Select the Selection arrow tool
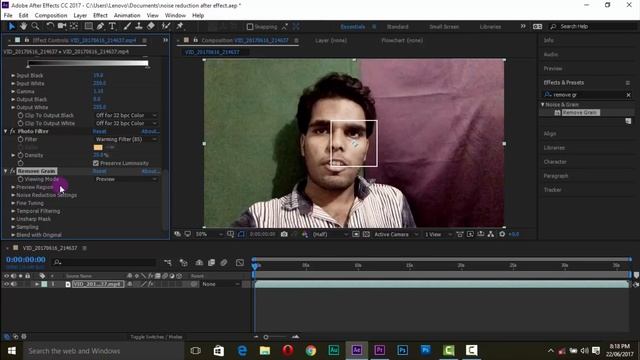Viewport: 640px width, 360px height. tap(11, 26)
